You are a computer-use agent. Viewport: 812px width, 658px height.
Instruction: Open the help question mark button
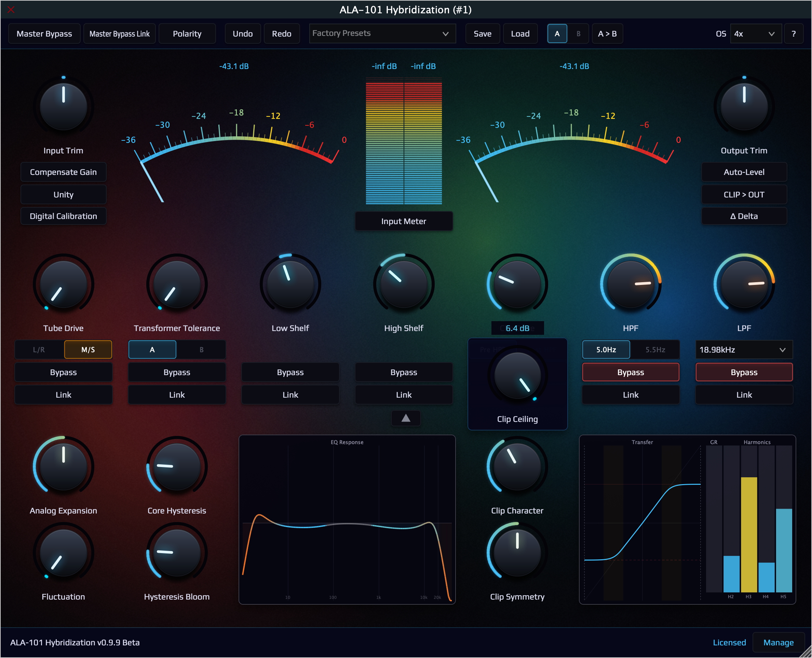point(793,34)
